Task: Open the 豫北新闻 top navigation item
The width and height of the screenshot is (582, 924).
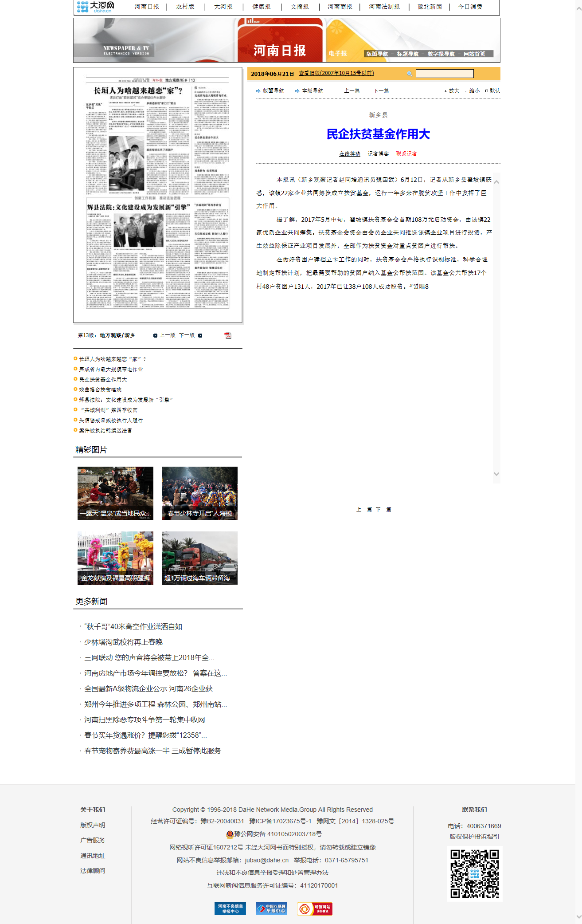Action: pyautogui.click(x=430, y=7)
